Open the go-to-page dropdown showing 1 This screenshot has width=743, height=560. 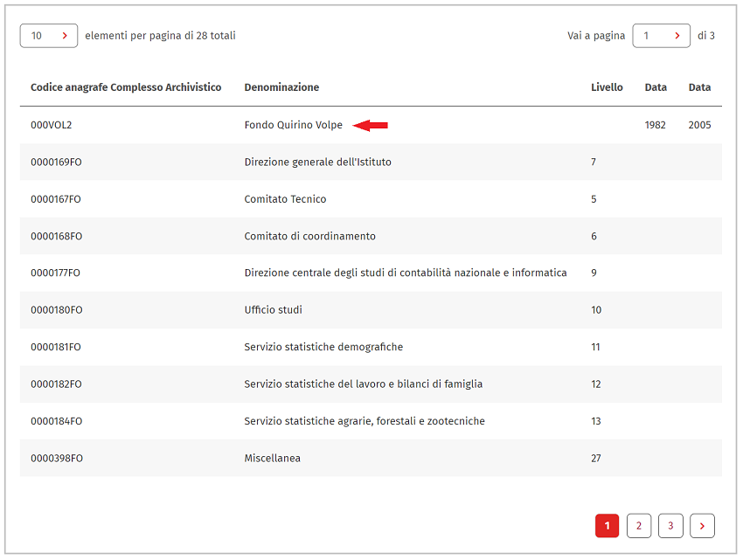click(661, 36)
